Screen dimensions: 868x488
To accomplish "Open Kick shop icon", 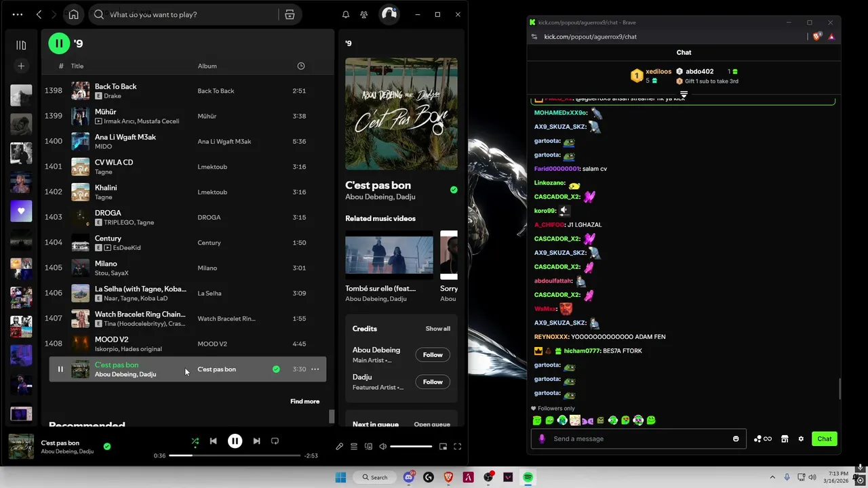I will click(x=785, y=439).
